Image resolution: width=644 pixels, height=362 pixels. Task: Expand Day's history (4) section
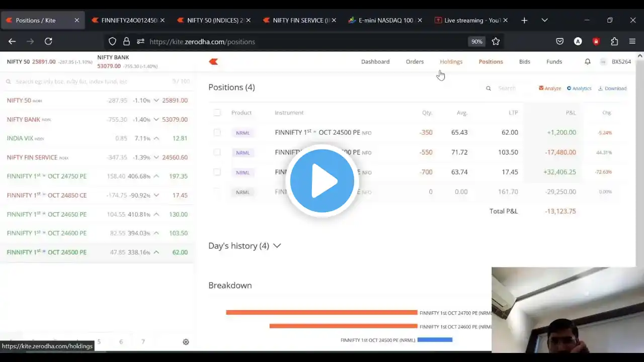(x=245, y=246)
